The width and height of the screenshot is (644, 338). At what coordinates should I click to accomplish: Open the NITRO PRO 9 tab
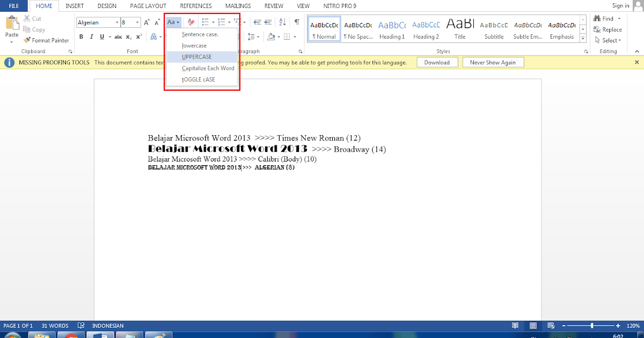[340, 6]
